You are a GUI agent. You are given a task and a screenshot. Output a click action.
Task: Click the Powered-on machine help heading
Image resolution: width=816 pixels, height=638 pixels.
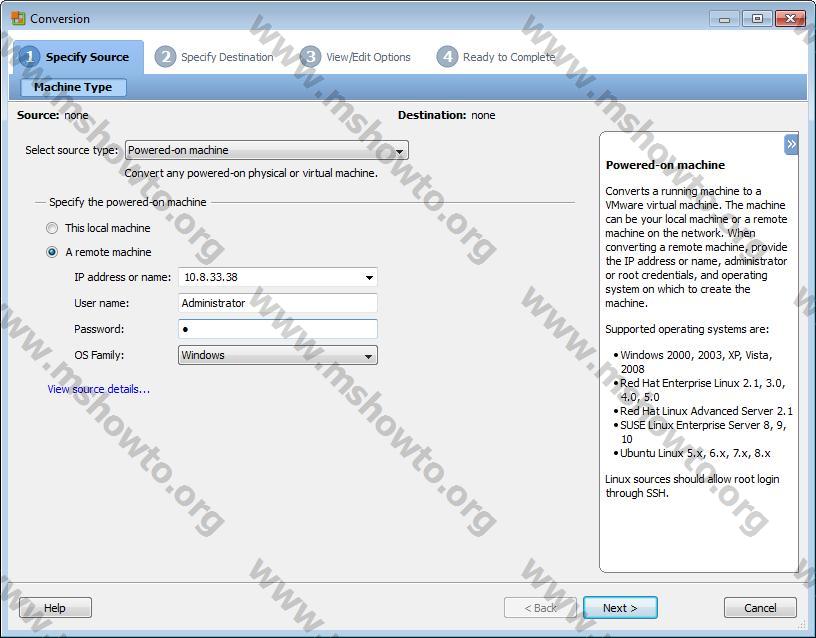(665, 165)
